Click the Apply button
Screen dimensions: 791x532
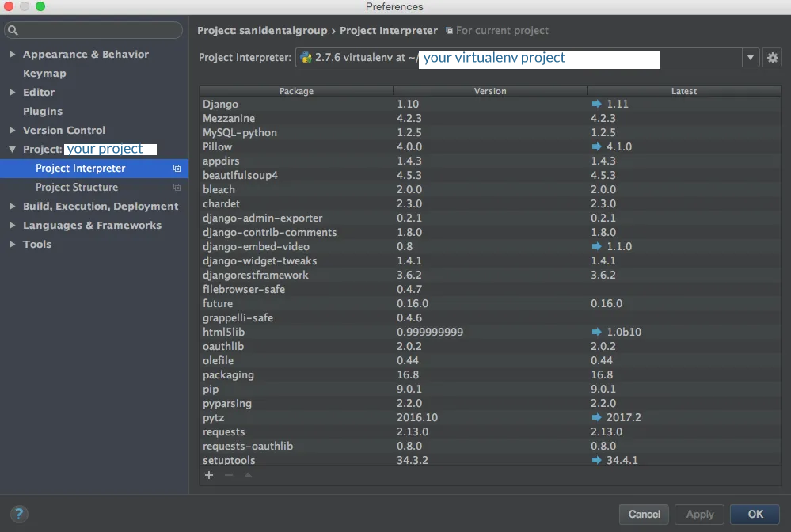pos(699,515)
